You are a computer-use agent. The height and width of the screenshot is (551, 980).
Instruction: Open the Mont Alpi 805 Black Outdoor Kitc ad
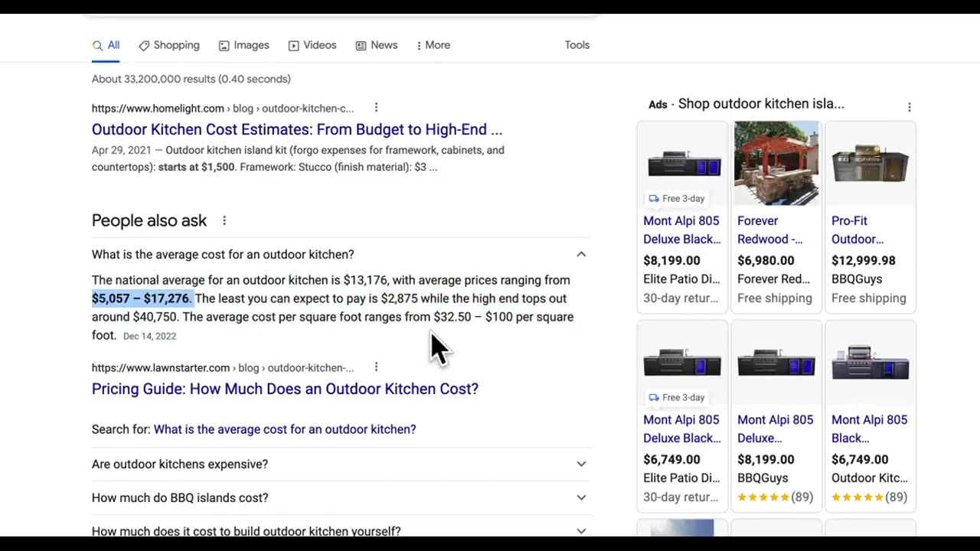(x=869, y=429)
